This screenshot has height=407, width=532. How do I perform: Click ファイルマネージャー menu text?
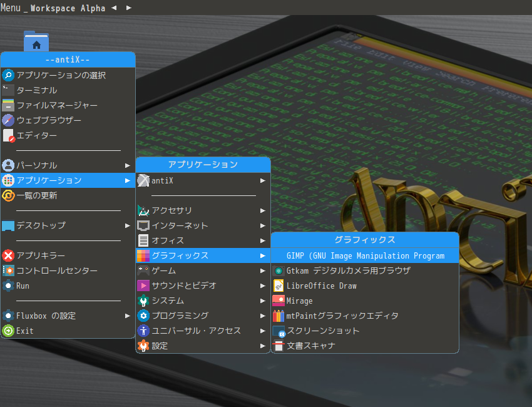pos(57,105)
